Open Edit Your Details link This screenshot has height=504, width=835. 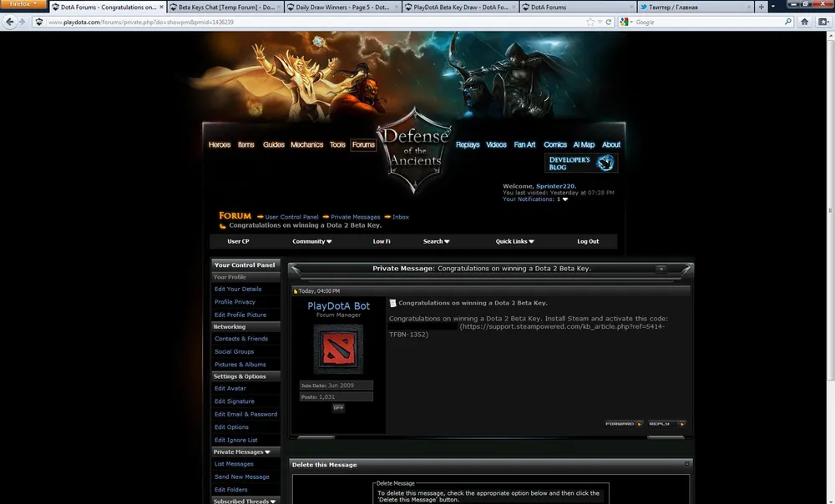coord(237,289)
